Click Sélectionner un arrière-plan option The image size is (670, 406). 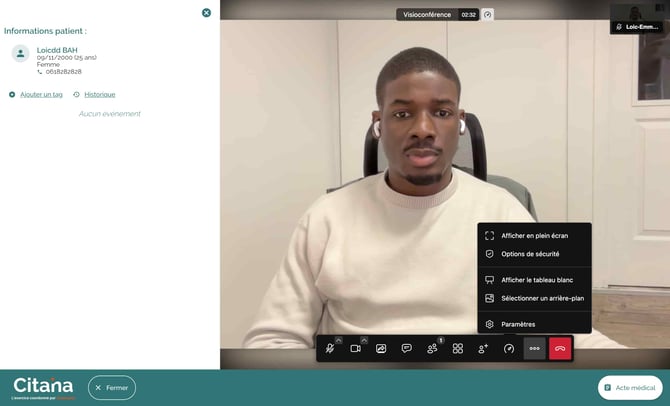(542, 298)
